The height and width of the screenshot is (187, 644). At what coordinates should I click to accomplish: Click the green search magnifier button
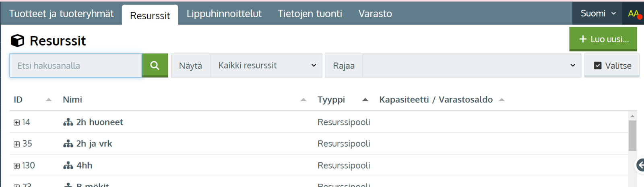155,66
